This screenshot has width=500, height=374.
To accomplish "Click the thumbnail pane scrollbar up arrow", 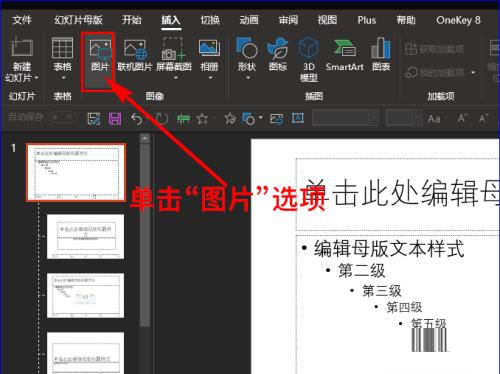I will coord(145,138).
